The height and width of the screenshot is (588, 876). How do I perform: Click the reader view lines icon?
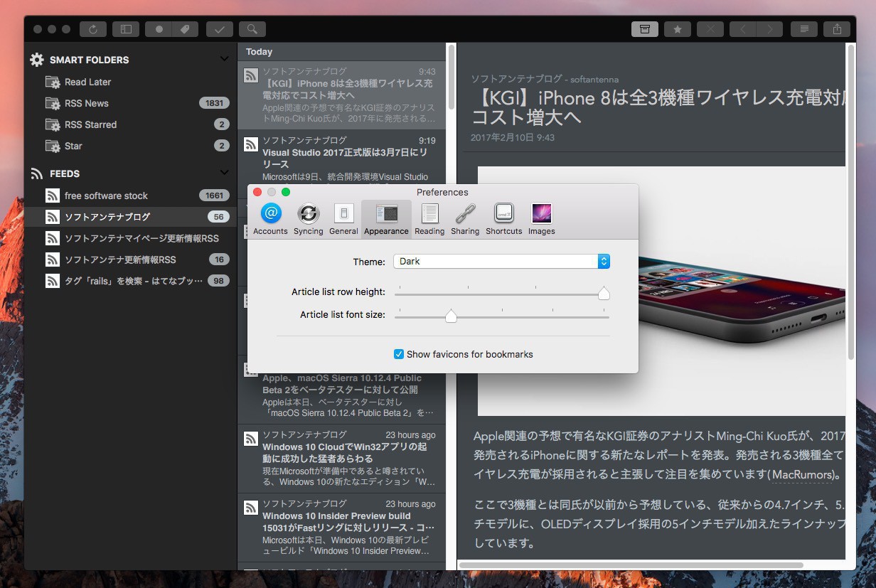point(804,29)
